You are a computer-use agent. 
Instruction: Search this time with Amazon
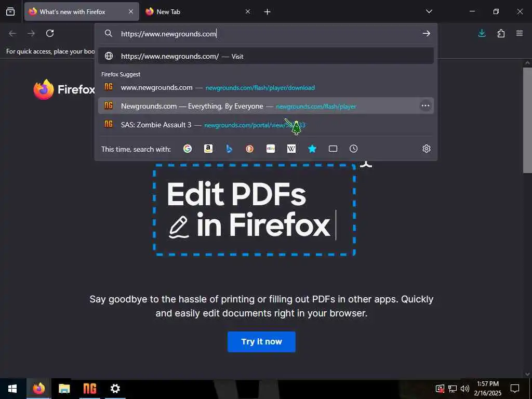(208, 149)
